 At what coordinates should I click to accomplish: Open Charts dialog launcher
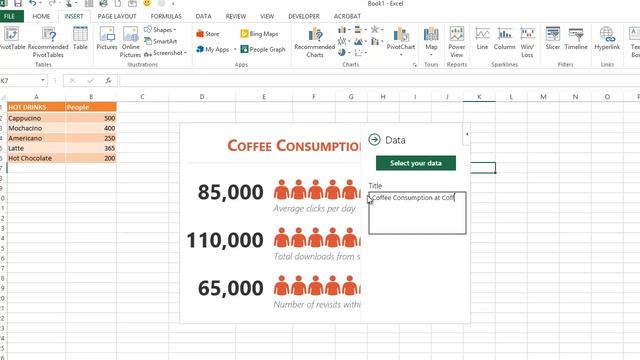415,65
